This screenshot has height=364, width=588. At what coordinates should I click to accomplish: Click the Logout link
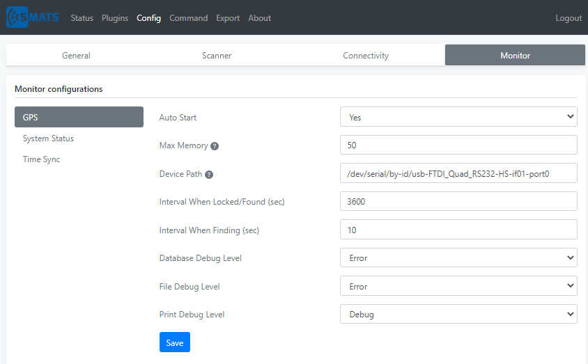[x=568, y=18]
